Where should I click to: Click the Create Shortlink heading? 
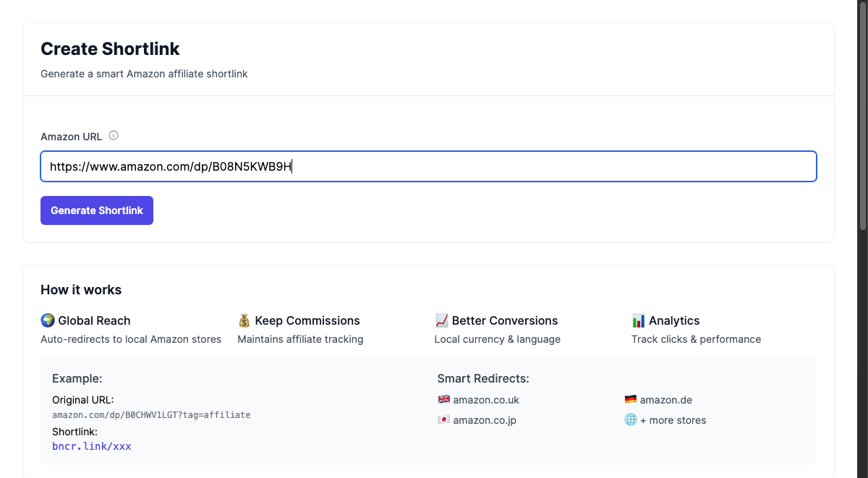coord(110,49)
